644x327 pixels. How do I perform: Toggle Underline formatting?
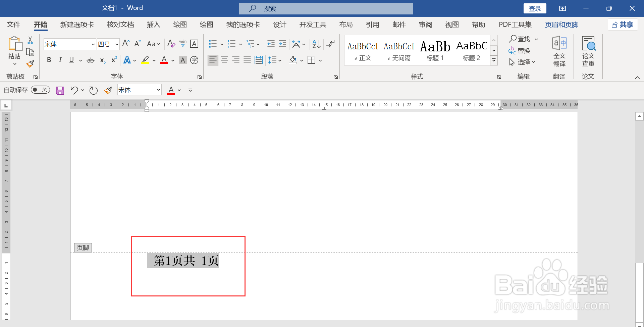71,60
